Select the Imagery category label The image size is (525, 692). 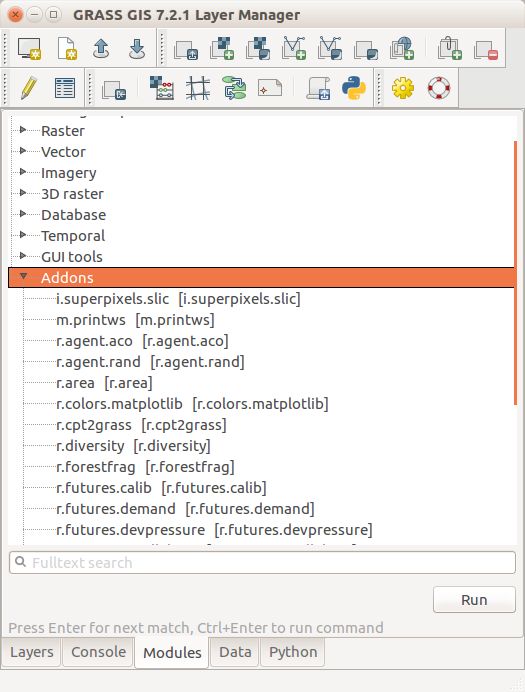click(68, 173)
